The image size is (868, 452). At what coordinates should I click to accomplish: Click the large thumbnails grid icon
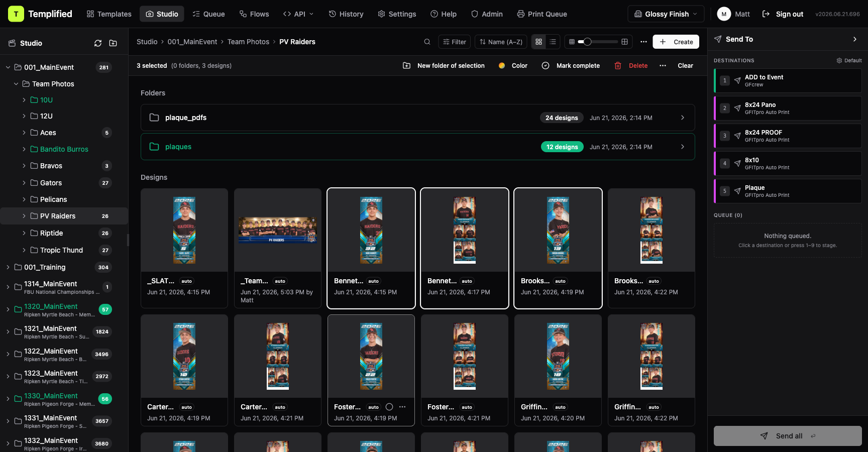pyautogui.click(x=624, y=42)
